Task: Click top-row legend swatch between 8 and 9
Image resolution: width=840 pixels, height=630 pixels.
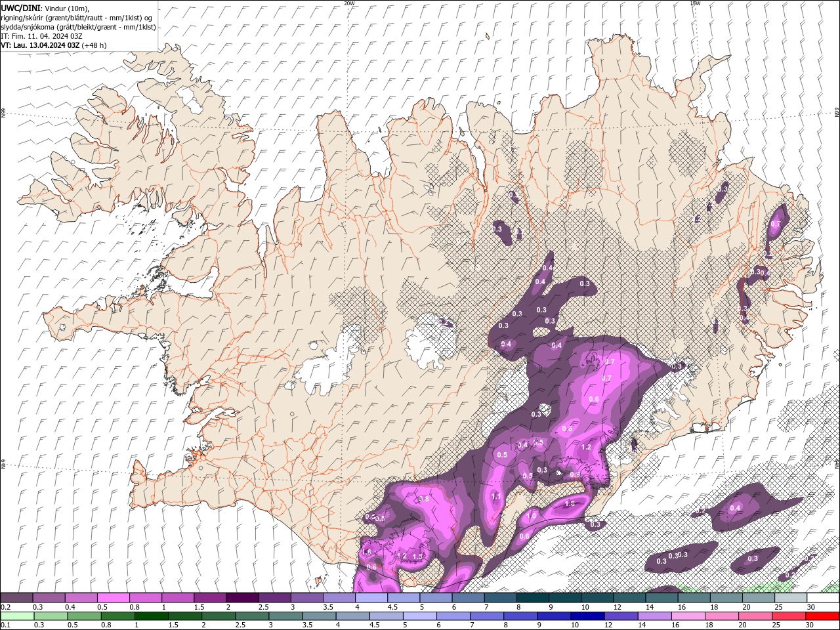Action: point(533,597)
